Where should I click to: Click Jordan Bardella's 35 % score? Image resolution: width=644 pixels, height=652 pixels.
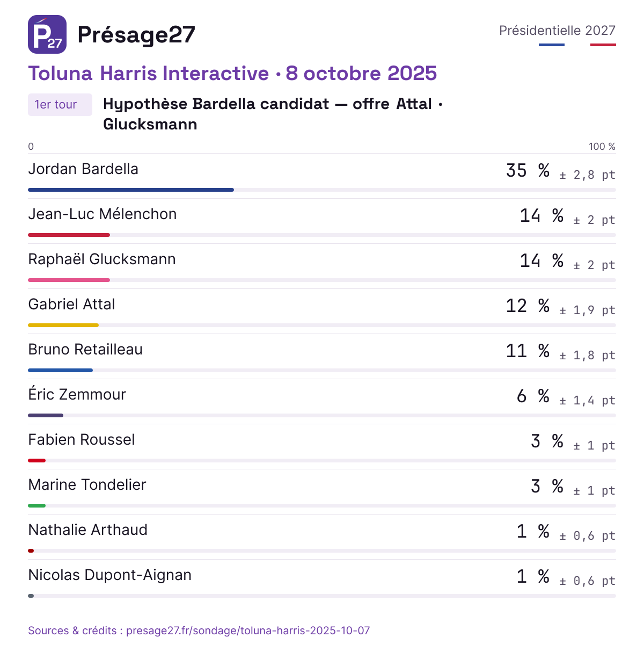[528, 171]
